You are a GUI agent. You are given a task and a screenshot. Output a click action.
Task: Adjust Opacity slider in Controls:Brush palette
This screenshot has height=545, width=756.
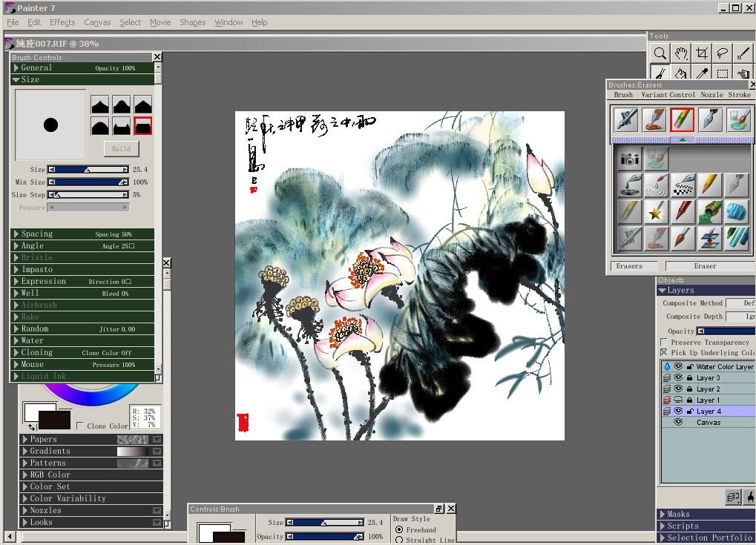pos(324,536)
